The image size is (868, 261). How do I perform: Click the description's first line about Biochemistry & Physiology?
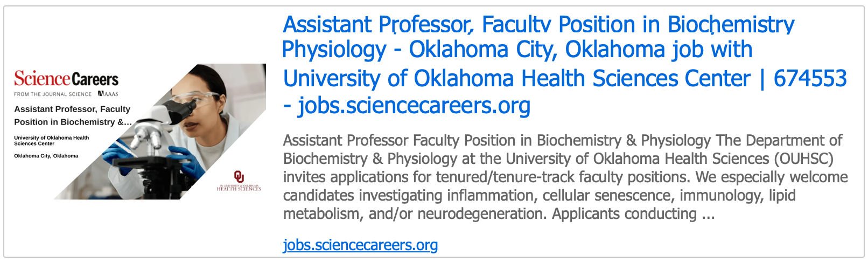(562, 140)
